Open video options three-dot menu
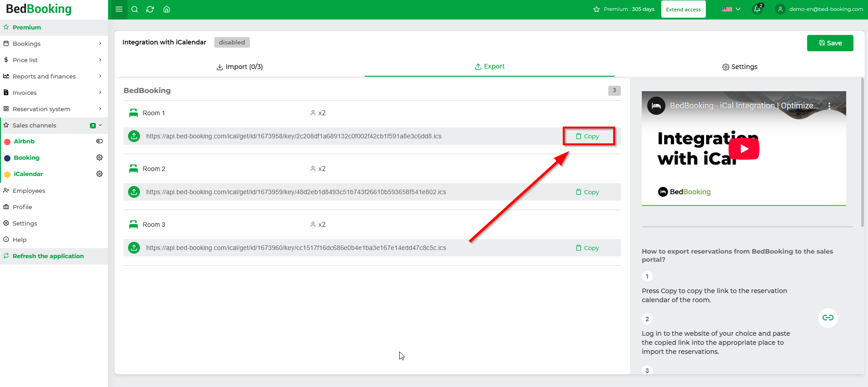 [x=829, y=106]
